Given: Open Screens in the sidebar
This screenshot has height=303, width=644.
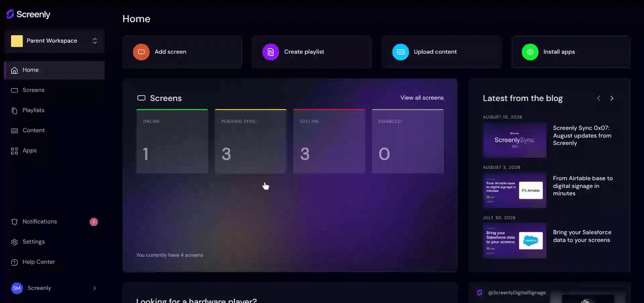Looking at the screenshot, I should 55,90.
